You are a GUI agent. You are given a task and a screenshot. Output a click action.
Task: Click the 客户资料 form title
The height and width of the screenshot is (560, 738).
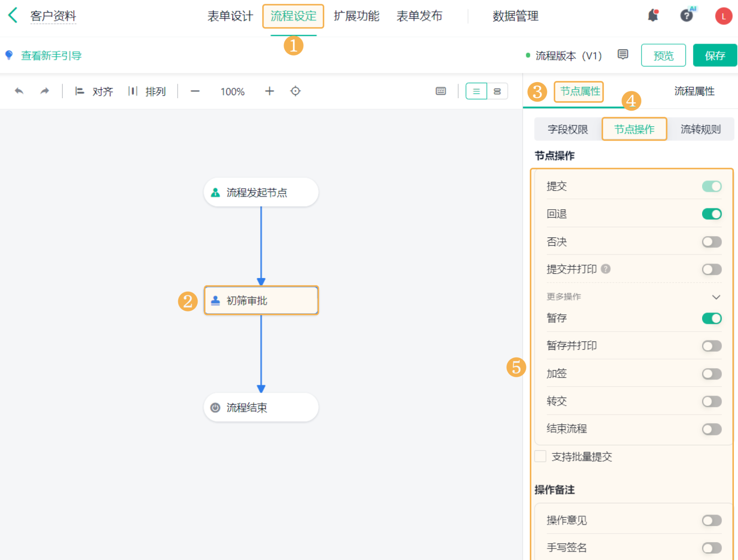pos(53,16)
